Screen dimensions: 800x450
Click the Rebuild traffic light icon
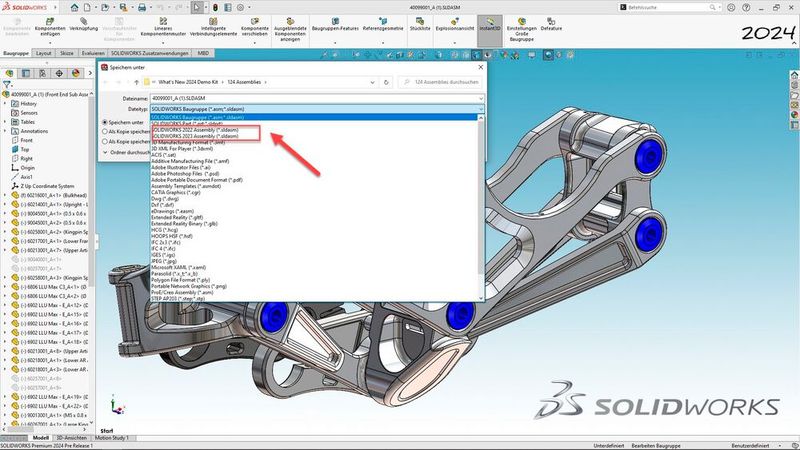click(215, 8)
